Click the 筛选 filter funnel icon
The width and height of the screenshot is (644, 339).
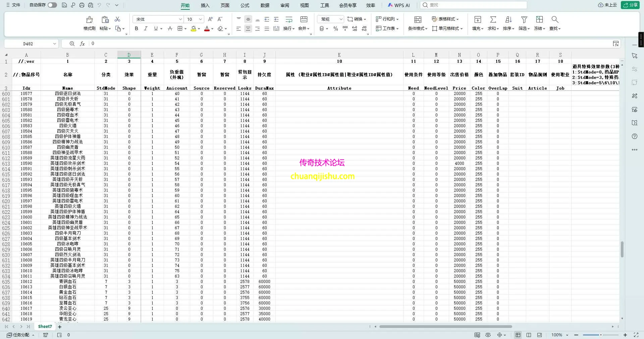point(524,19)
